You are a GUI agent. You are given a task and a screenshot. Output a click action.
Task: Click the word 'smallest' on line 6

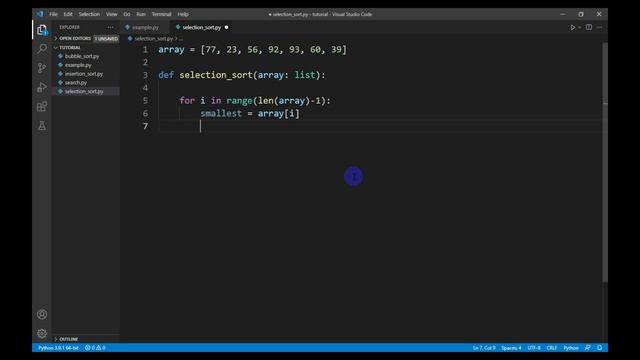(221, 113)
